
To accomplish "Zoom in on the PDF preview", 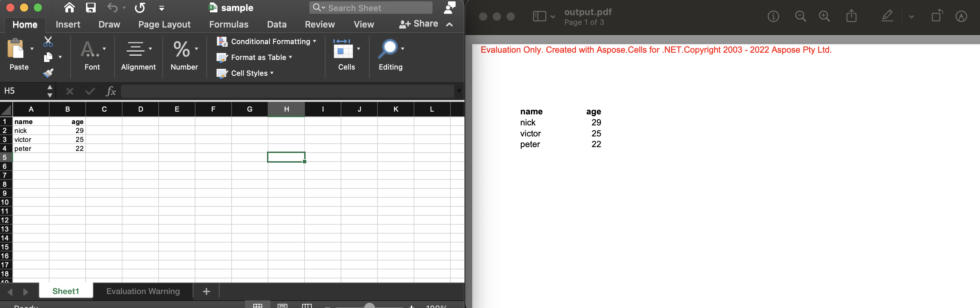I will 824,17.
